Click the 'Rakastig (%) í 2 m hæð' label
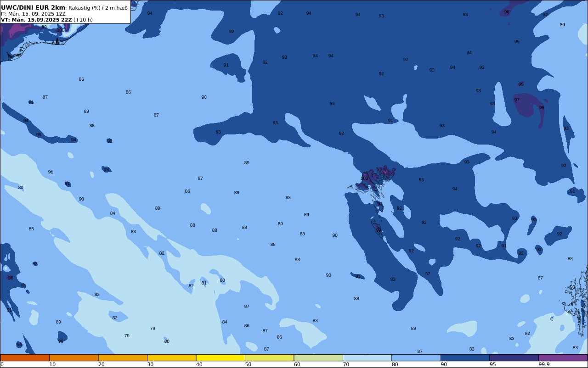This screenshot has height=368, width=588. tap(98, 8)
